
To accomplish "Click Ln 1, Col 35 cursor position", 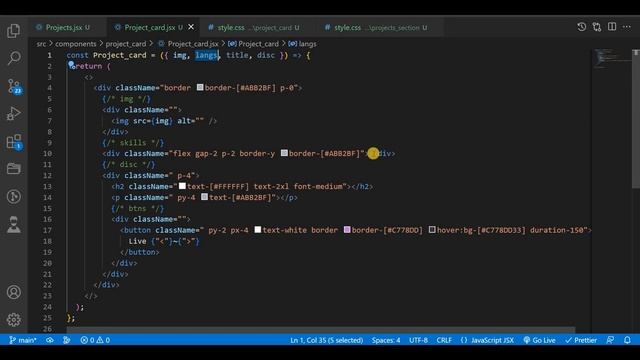I will coord(327,340).
